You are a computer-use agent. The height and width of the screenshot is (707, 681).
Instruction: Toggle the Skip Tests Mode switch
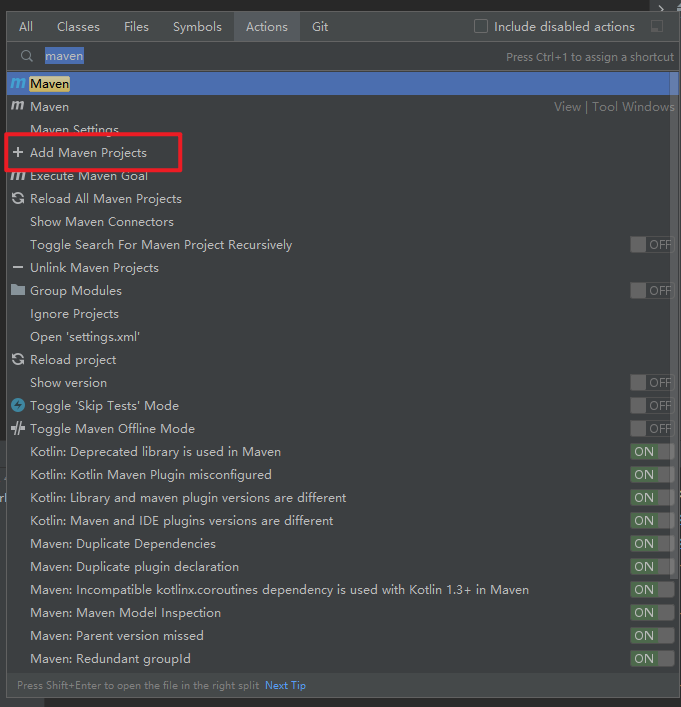coord(651,406)
